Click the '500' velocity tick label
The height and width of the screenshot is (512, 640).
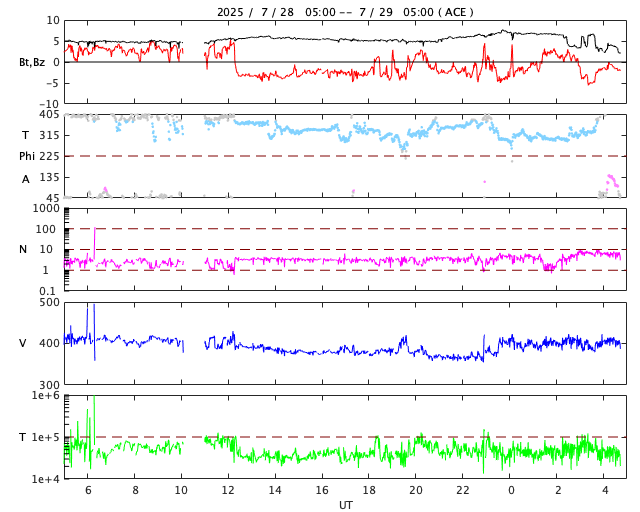49,303
